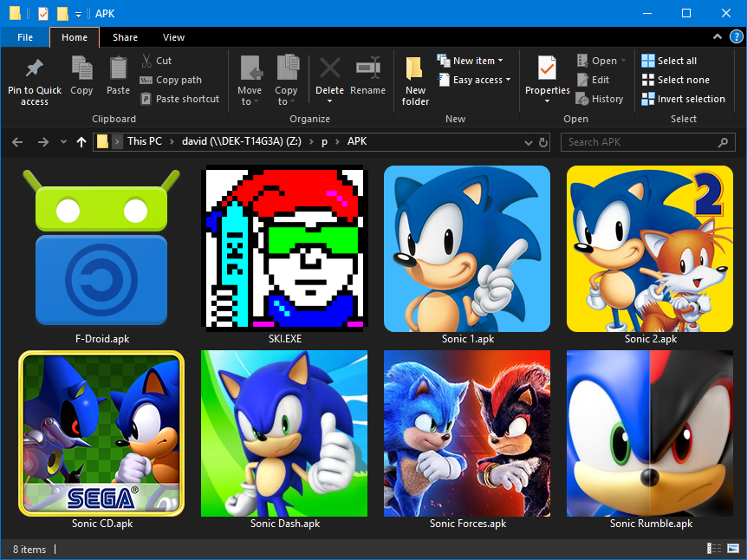747x560 pixels.
Task: Switch to details view in status bar
Action: click(714, 549)
